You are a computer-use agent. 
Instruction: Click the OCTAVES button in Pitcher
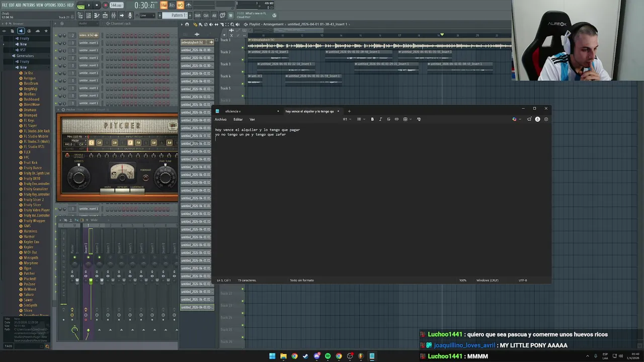122,190
